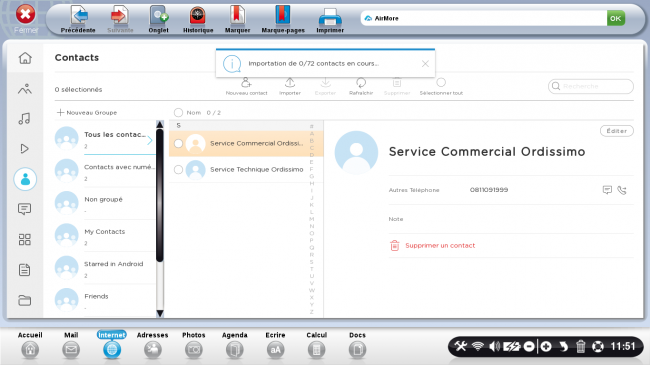Open the Pictures section in sidebar

tap(25, 89)
